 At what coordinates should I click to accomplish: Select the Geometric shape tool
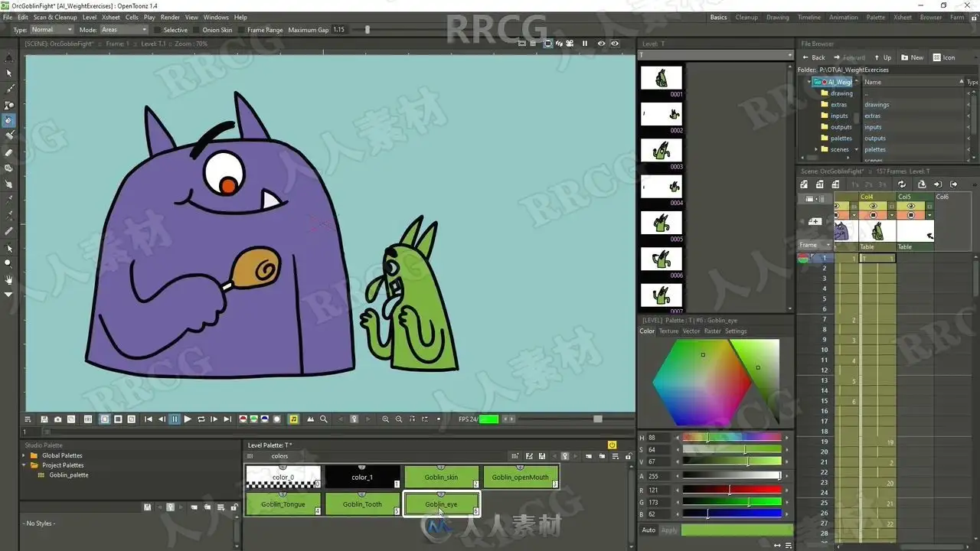point(9,105)
